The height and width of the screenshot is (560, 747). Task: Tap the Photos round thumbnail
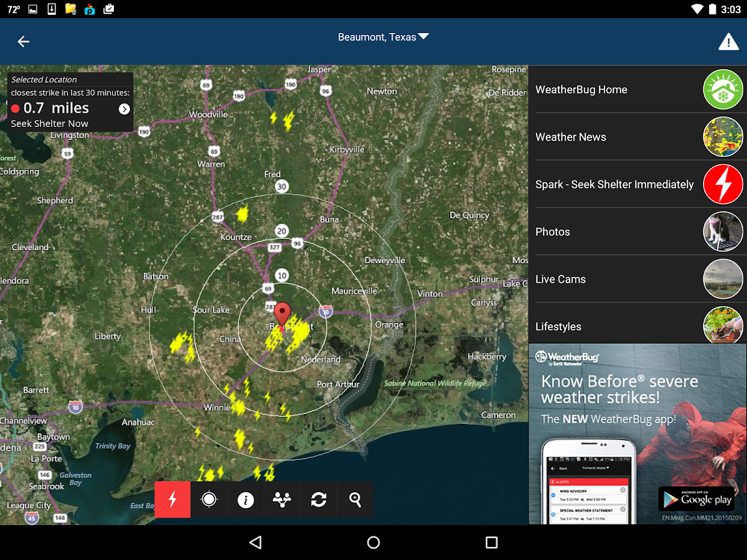(x=723, y=231)
